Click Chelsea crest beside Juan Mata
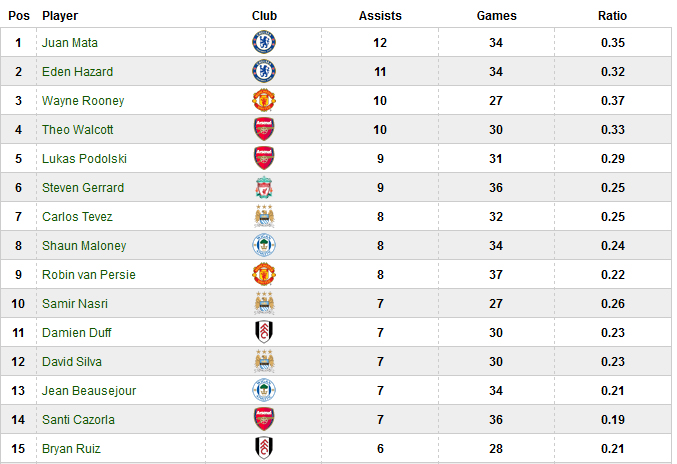 (264, 43)
